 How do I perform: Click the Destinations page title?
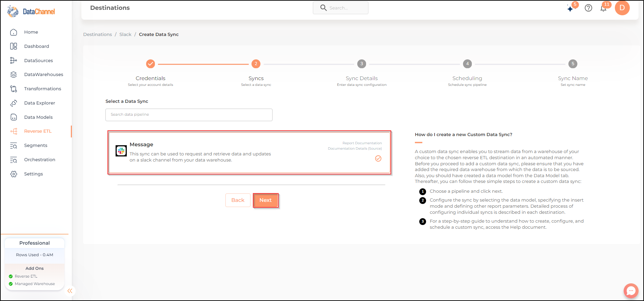110,8
